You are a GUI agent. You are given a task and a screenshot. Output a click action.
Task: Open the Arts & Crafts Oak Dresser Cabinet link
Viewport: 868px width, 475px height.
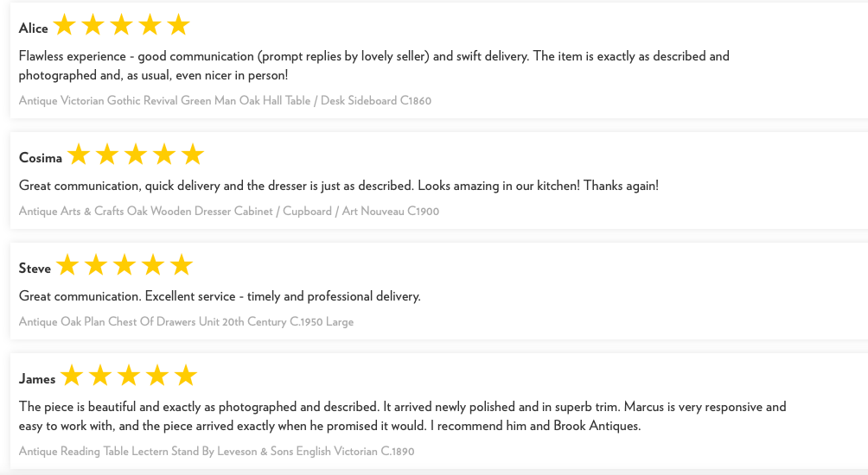point(228,212)
